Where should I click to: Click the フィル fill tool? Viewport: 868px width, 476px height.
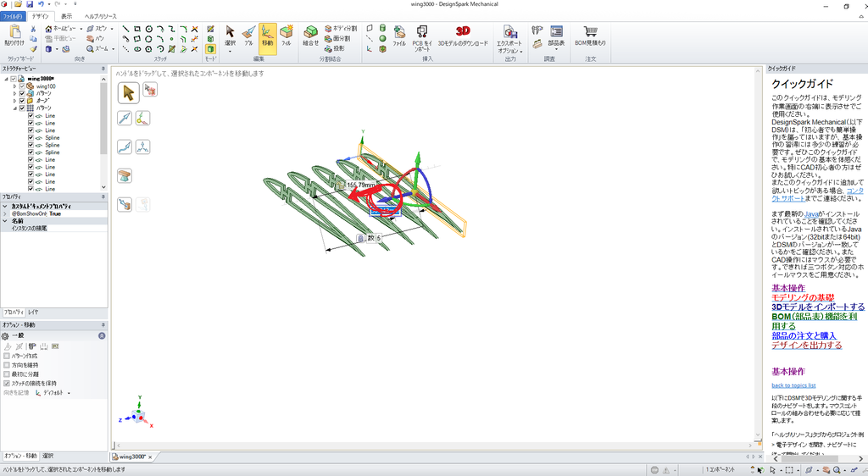click(287, 36)
